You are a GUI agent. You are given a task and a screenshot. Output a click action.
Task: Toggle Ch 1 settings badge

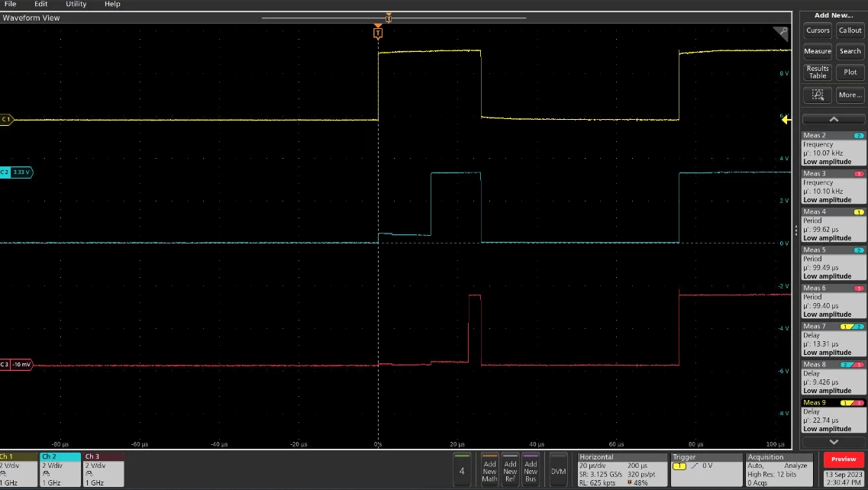coord(18,469)
